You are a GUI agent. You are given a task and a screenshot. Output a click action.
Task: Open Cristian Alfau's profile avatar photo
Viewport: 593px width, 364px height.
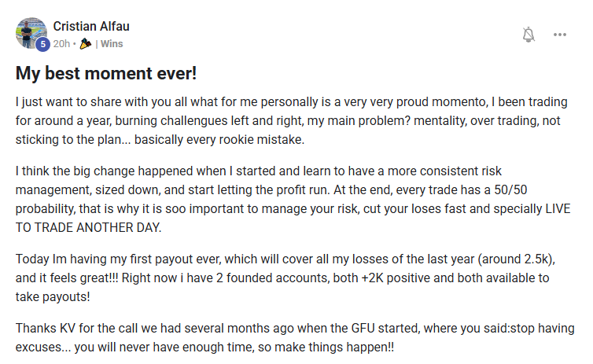(31, 33)
